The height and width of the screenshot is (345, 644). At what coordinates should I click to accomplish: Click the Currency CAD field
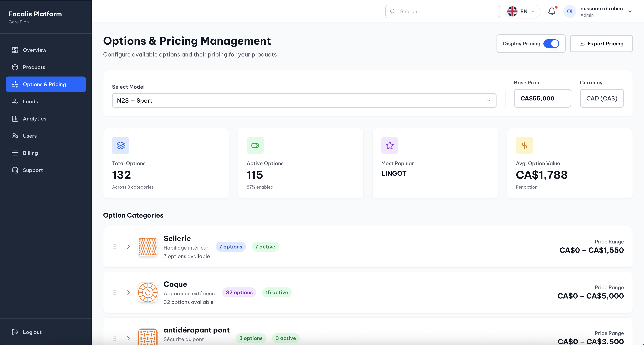[602, 98]
